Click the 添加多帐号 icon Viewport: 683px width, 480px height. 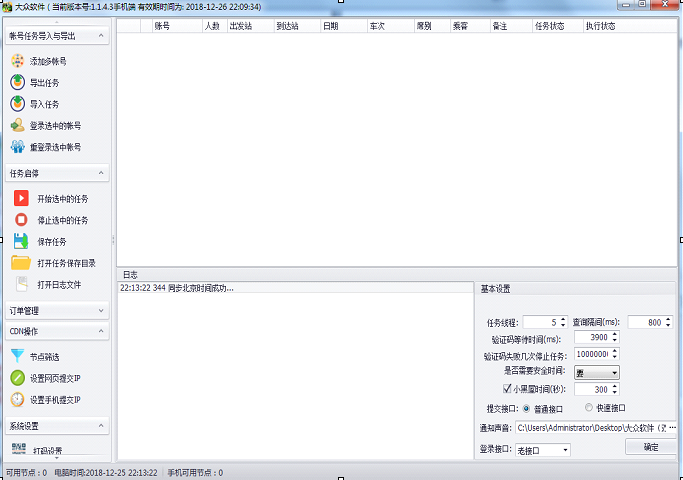[17, 61]
